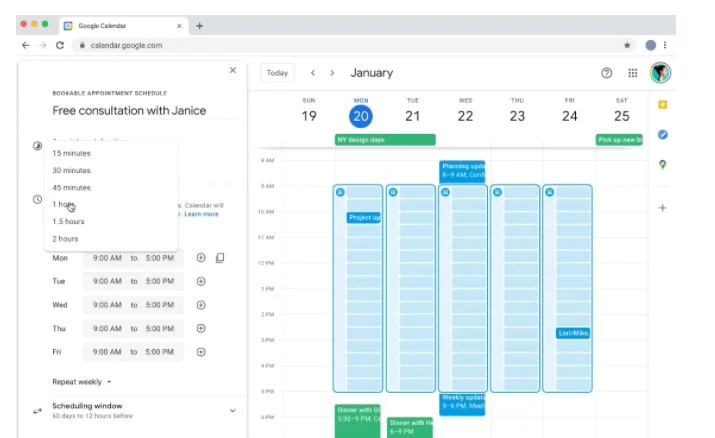Close the bookable appointment schedule panel
This screenshot has height=438, width=715.
pos(233,71)
